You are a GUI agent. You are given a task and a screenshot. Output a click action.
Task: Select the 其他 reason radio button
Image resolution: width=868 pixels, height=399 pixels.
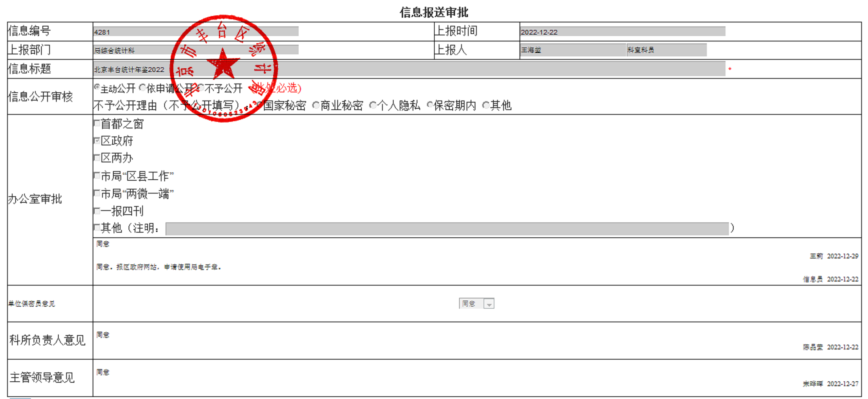(486, 105)
